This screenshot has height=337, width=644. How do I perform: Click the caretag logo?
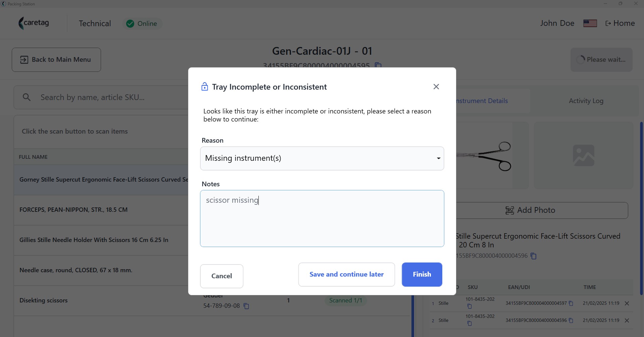[x=34, y=23]
